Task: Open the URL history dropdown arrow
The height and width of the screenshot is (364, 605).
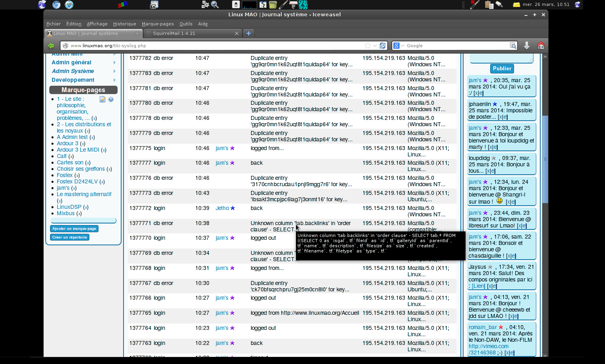Action: coord(375,46)
